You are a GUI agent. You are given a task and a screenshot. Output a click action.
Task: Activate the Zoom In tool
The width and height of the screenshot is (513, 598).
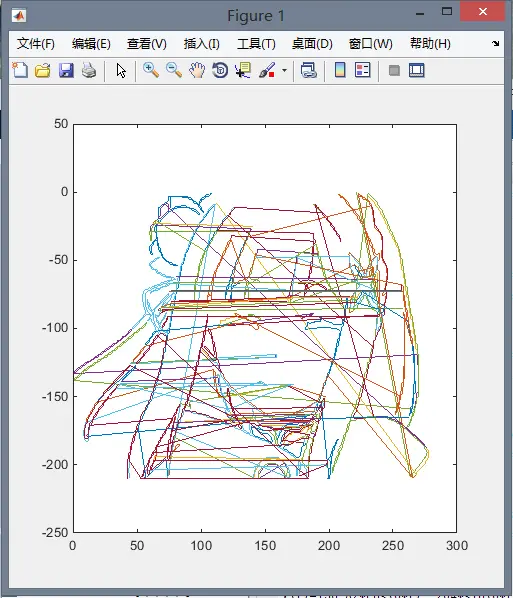click(151, 71)
